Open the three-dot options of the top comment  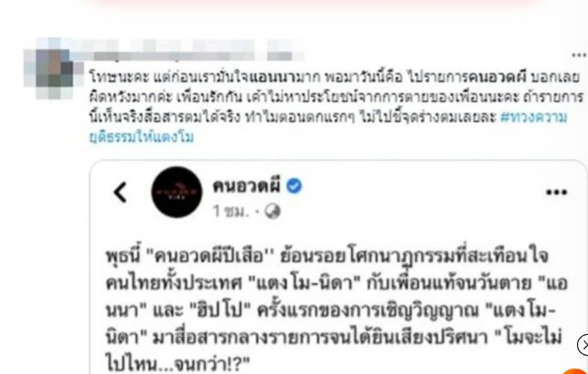point(580,55)
